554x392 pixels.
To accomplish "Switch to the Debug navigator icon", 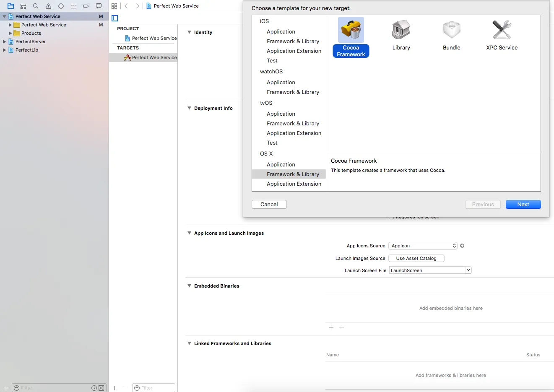I will pyautogui.click(x=73, y=6).
